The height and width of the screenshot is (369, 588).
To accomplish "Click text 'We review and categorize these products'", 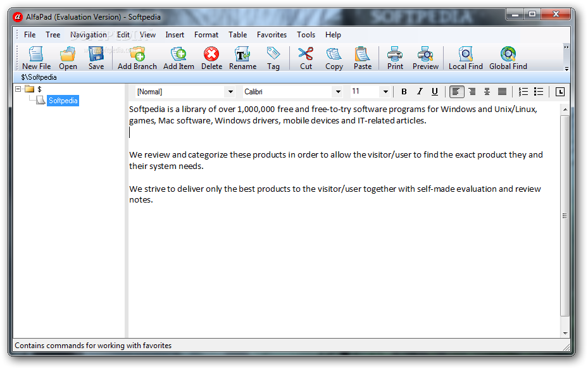I will (x=208, y=155).
